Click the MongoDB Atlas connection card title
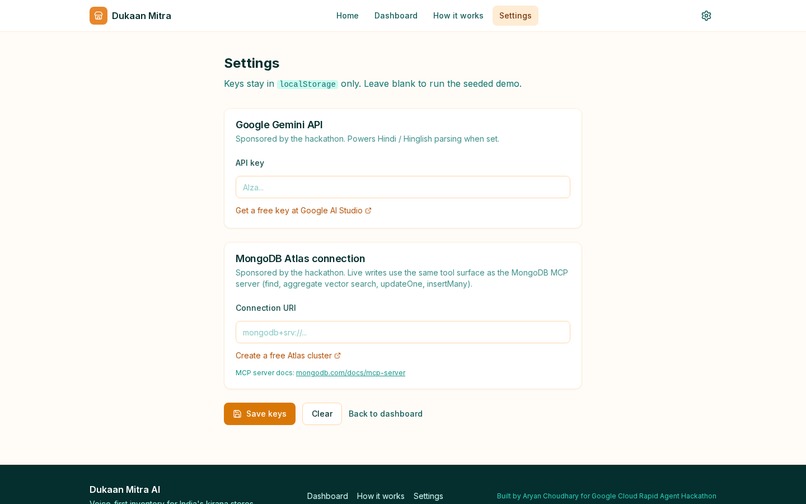Image resolution: width=806 pixels, height=504 pixels. (300, 258)
